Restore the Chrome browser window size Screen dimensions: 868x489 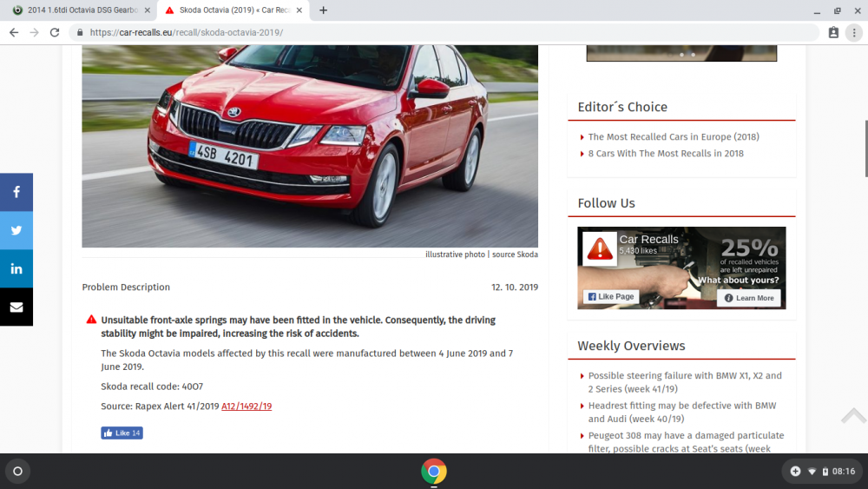pyautogui.click(x=837, y=10)
